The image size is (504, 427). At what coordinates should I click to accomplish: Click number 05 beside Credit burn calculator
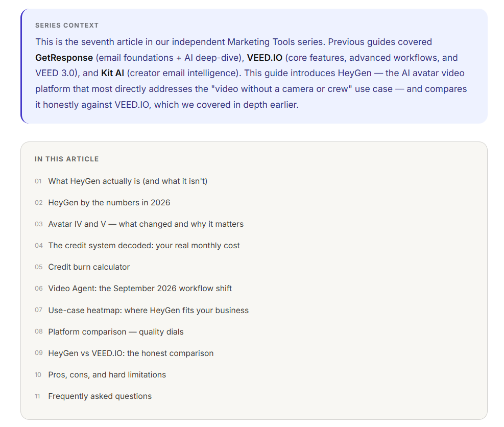[39, 267]
